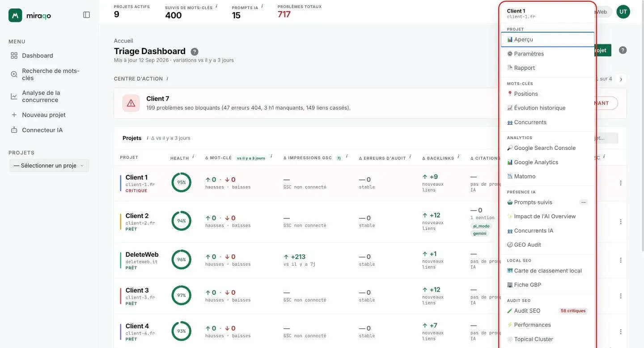644x348 pixels.
Task: Click the 58 critiques badge
Action: point(573,311)
